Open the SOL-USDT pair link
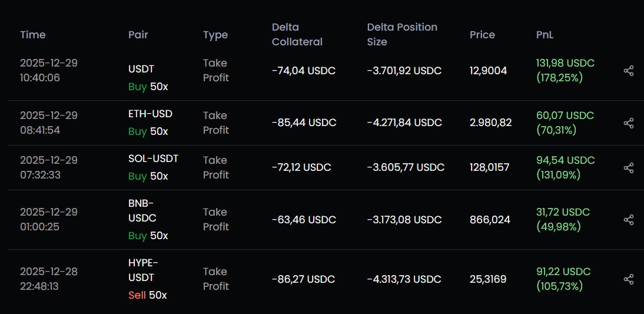Image resolution: width=644 pixels, height=314 pixels. coord(153,158)
